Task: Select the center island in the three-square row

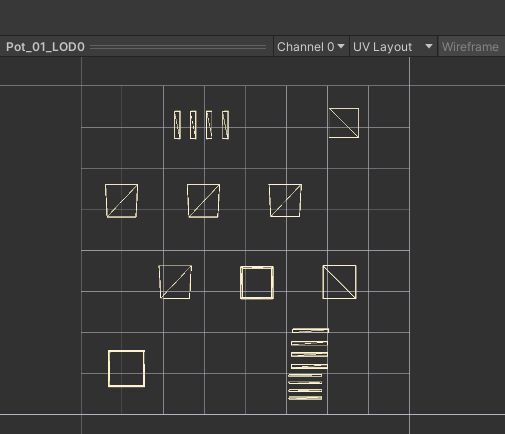Action: pyautogui.click(x=204, y=201)
